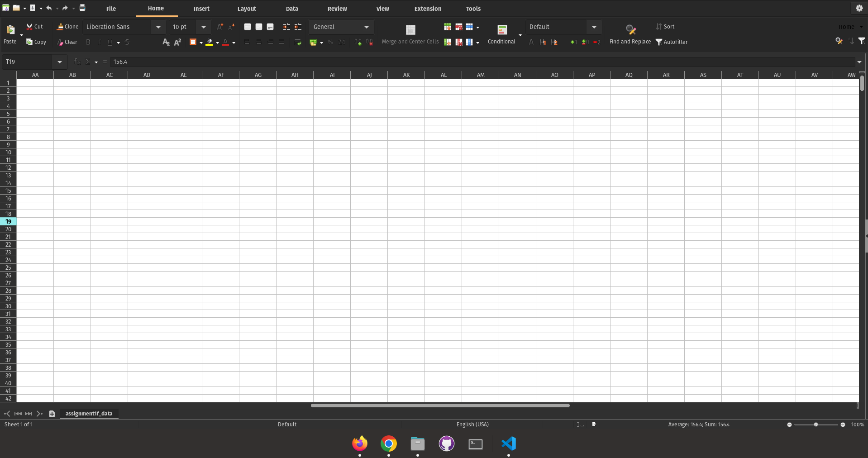The height and width of the screenshot is (458, 868).
Task: Click the Delete Rows icon
Action: 459,27
